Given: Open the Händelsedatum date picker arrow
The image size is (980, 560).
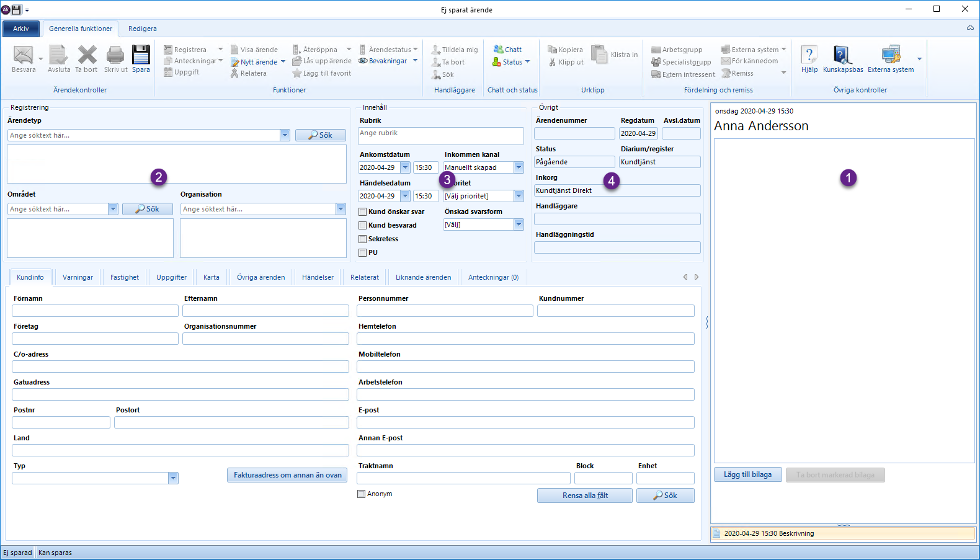Looking at the screenshot, I should (x=405, y=196).
